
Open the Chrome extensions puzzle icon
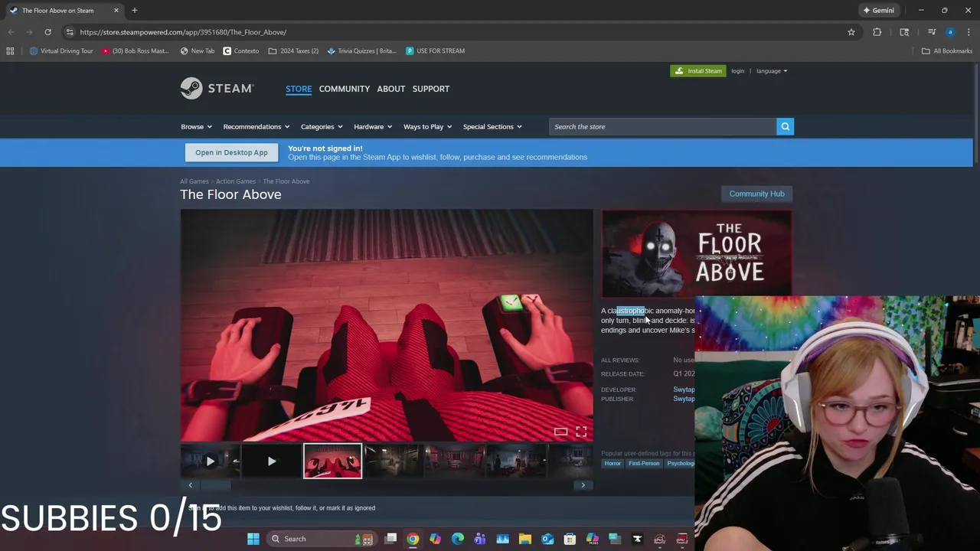[x=877, y=32]
